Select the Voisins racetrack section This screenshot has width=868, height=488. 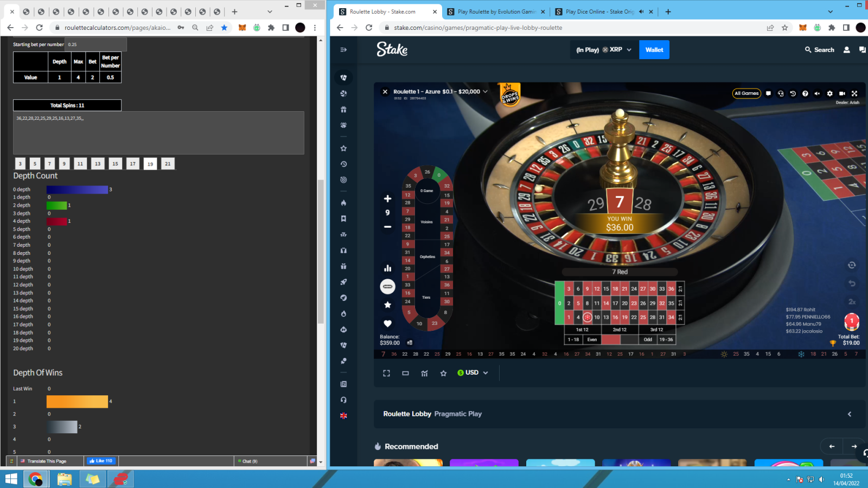[x=427, y=222]
